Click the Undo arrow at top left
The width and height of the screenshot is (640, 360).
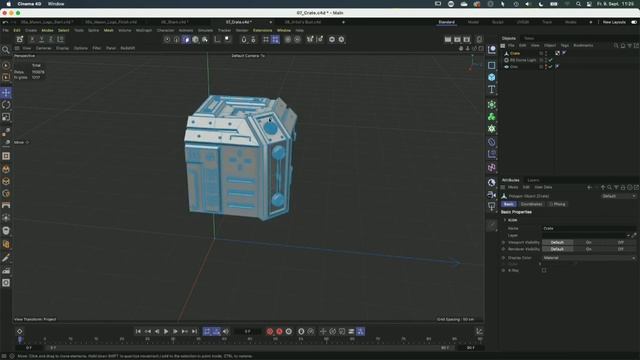click(x=5, y=22)
